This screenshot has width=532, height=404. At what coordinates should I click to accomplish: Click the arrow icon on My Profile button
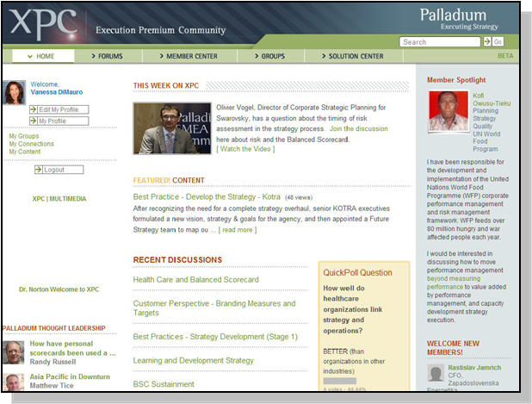[x=34, y=121]
